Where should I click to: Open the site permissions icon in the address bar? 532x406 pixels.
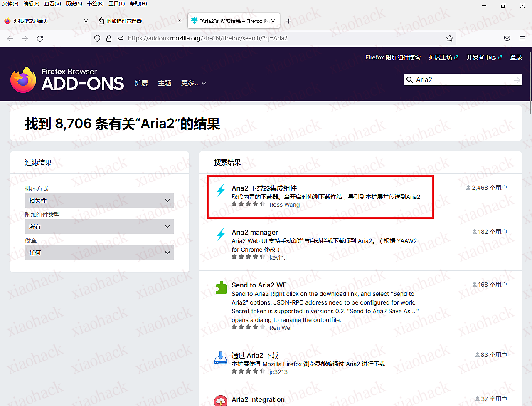point(121,38)
